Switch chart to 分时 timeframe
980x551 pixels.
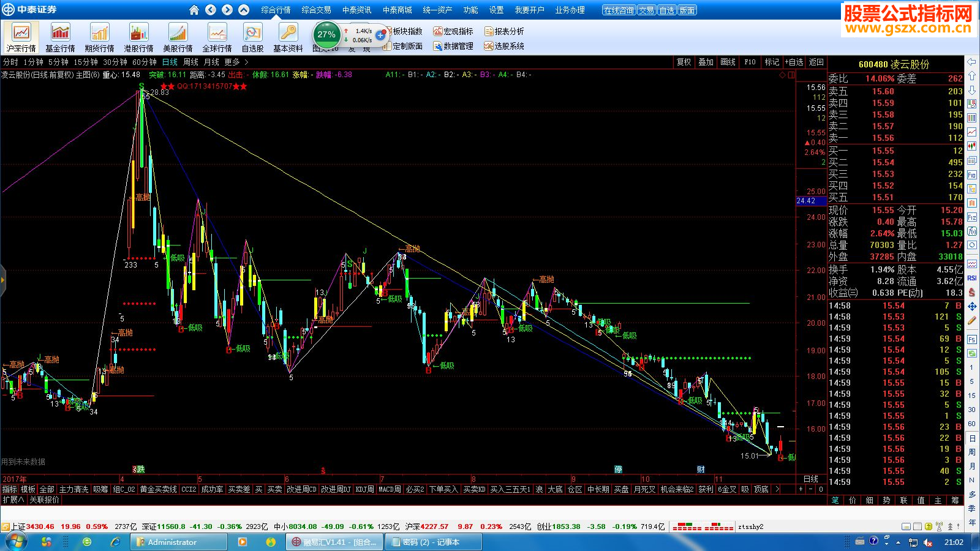point(10,62)
